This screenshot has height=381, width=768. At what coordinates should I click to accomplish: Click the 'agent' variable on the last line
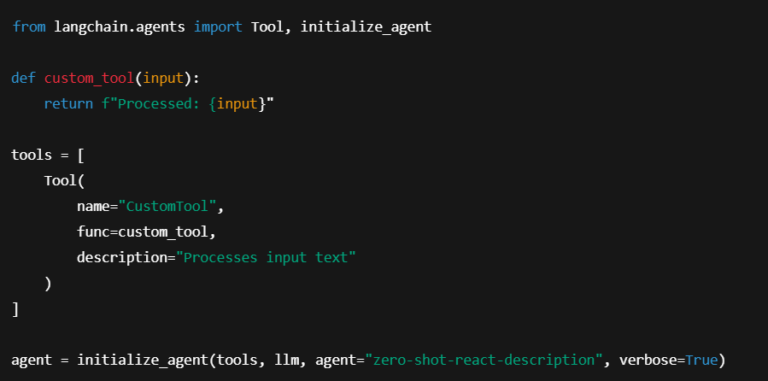coord(32,360)
